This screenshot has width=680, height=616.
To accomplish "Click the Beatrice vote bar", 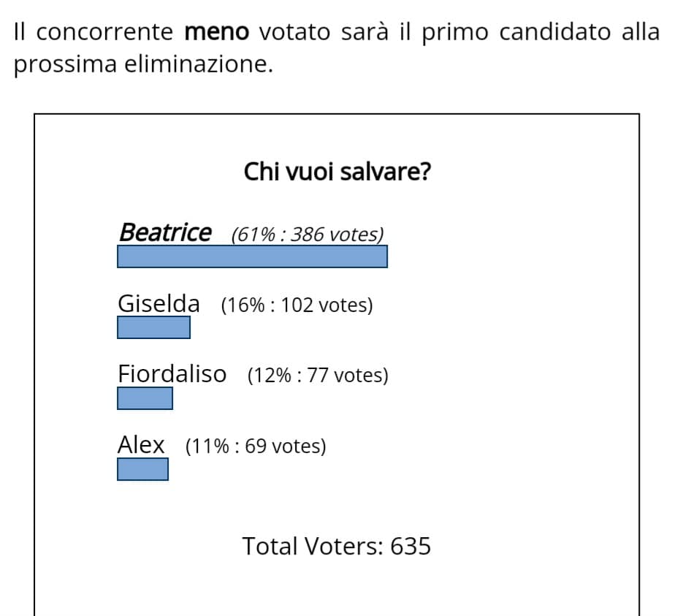I will 252,256.
